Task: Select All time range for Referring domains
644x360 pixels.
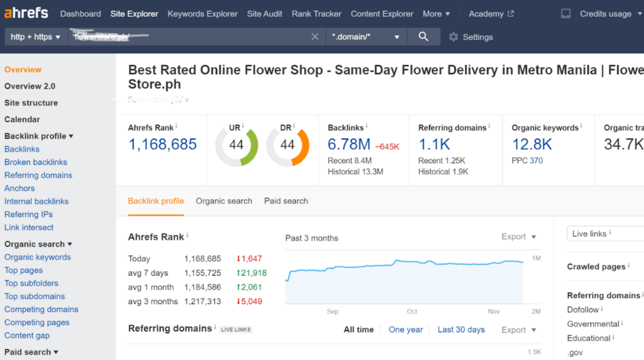Action: pos(358,330)
